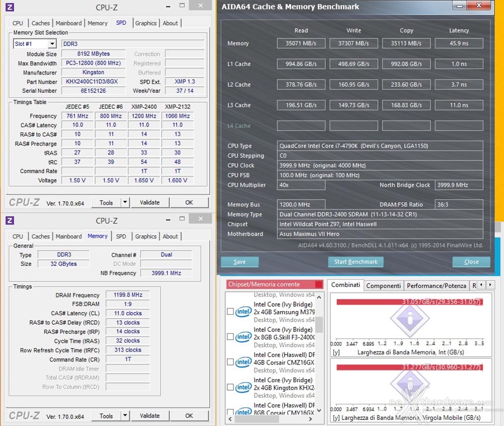Click OK in the CPU-Z SPD window
Screen dimensions: 504x426
189,202
